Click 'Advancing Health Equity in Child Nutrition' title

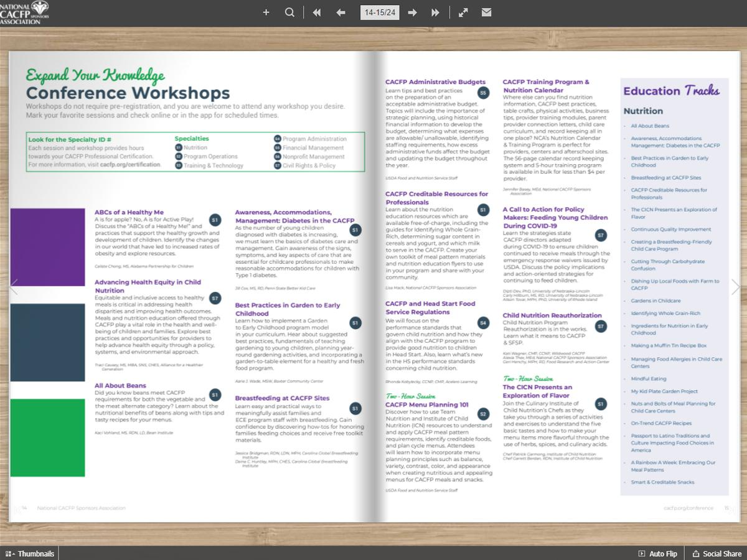[x=148, y=286]
